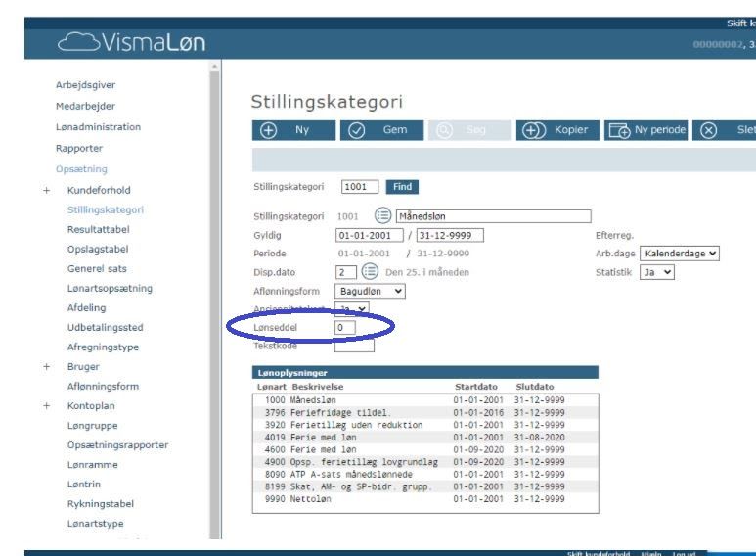Select the 4019 Ferie med løn row

[x=425, y=438]
